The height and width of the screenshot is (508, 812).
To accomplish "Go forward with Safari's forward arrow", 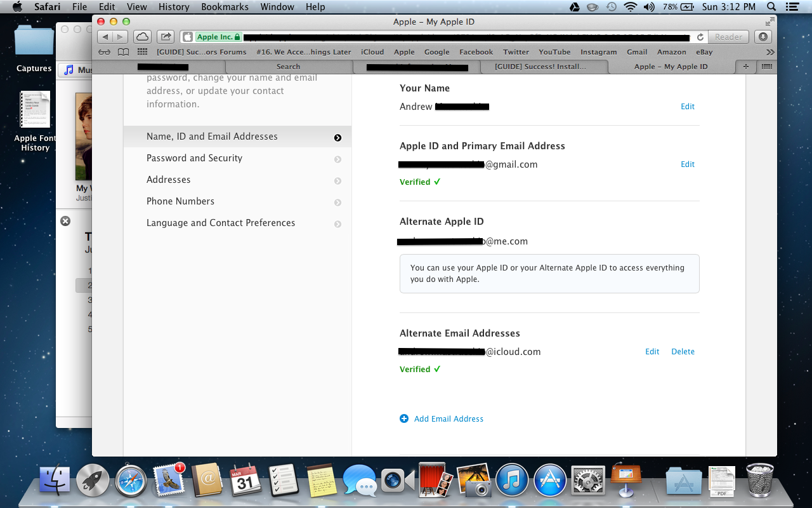I will pos(121,37).
